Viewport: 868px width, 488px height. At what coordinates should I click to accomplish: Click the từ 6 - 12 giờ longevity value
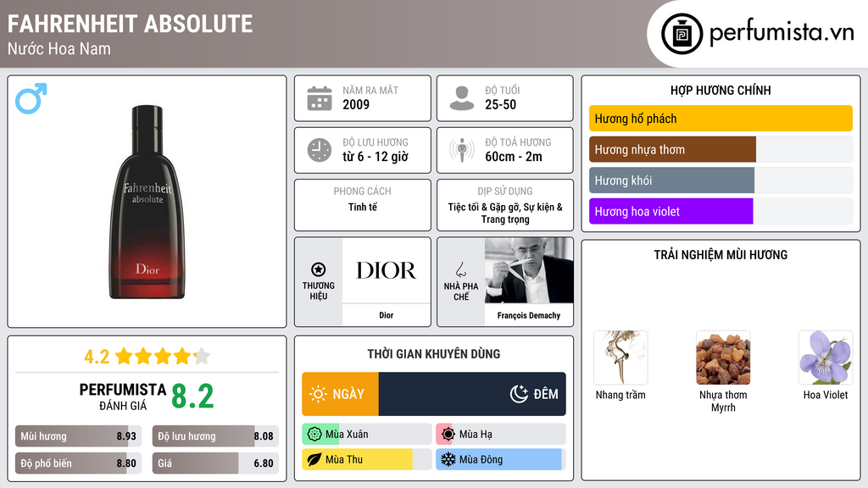click(x=376, y=157)
